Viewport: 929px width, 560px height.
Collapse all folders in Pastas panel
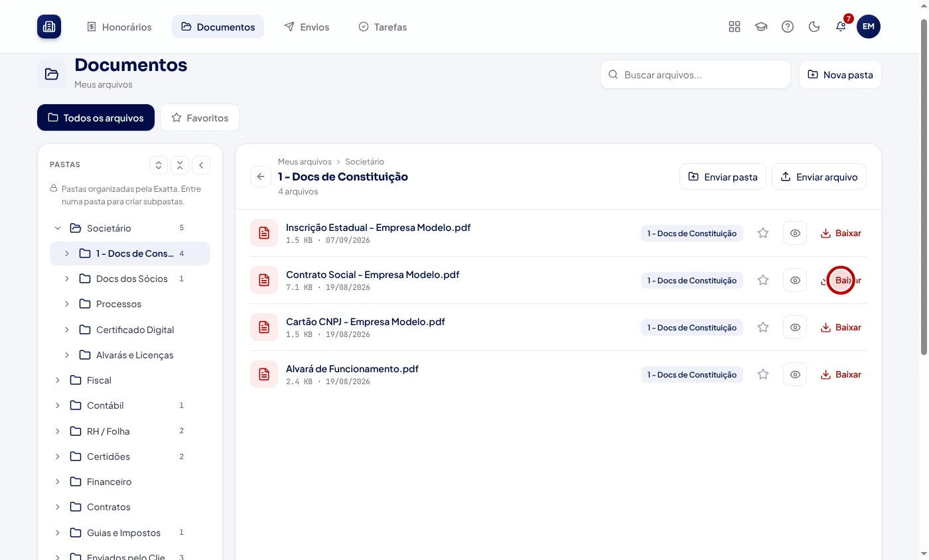pyautogui.click(x=180, y=165)
